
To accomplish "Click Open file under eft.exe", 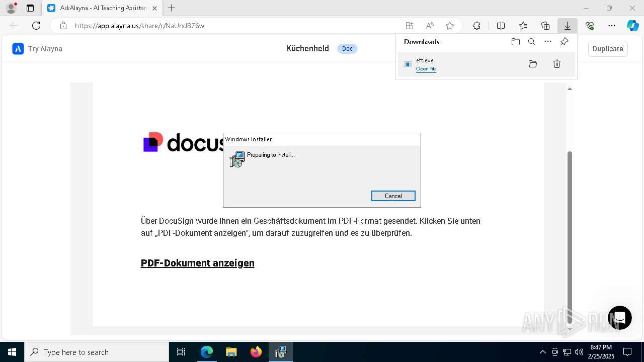I will 426,69.
